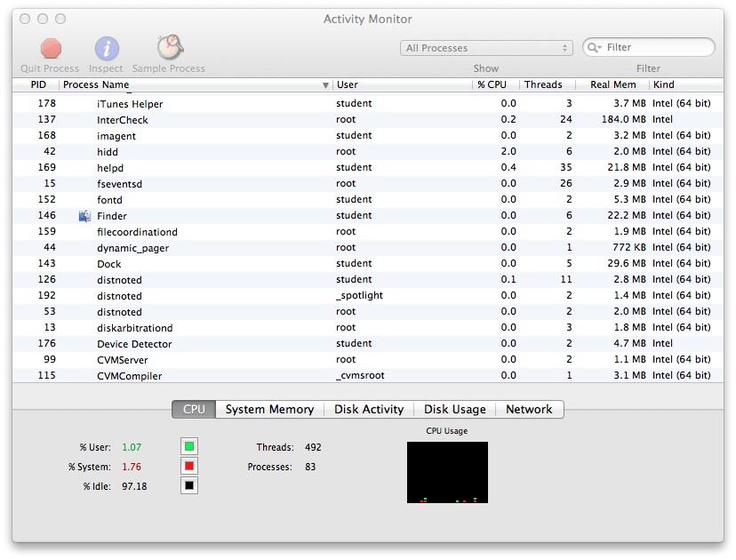The image size is (736, 560).
Task: Click the % User value 1.07
Action: pos(132,447)
